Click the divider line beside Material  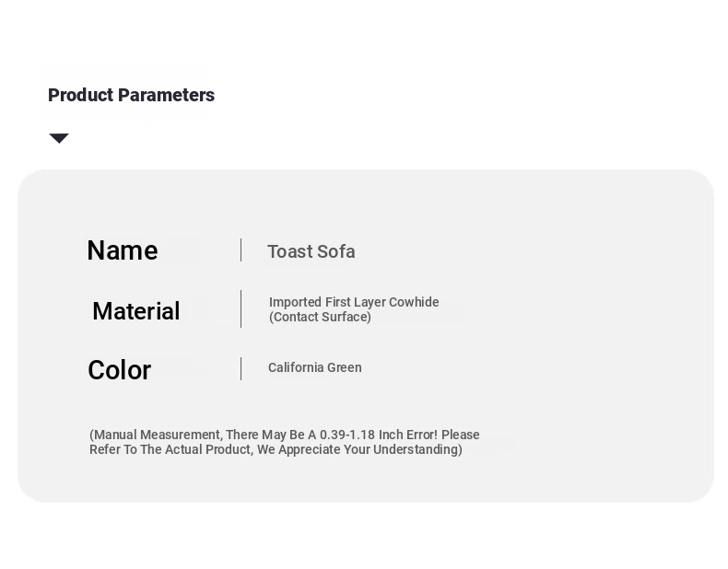coord(241,308)
